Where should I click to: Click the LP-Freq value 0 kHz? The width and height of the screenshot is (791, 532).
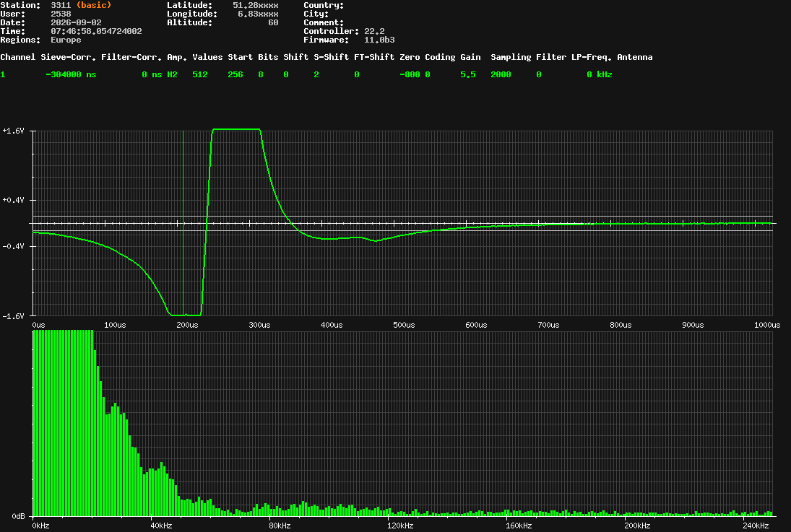(x=599, y=74)
